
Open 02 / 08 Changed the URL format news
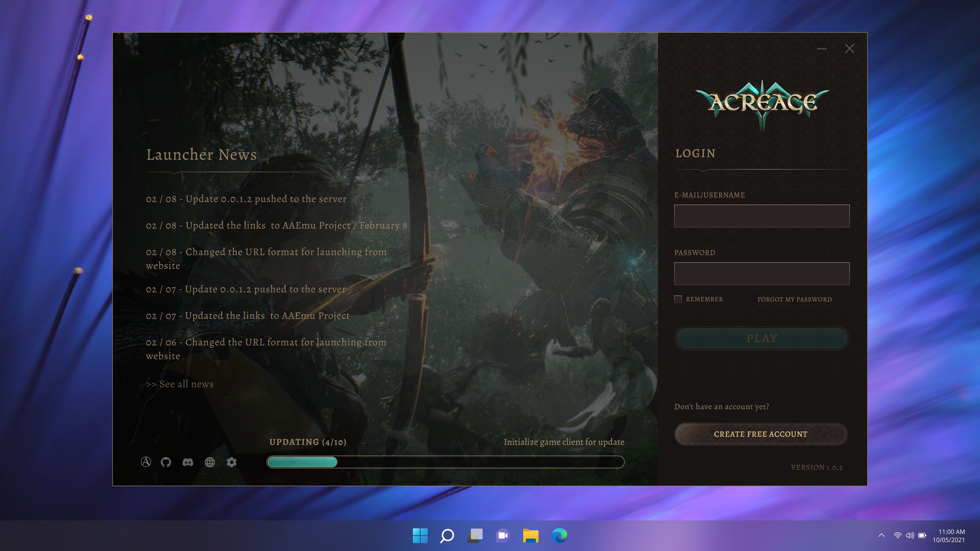coord(266,259)
